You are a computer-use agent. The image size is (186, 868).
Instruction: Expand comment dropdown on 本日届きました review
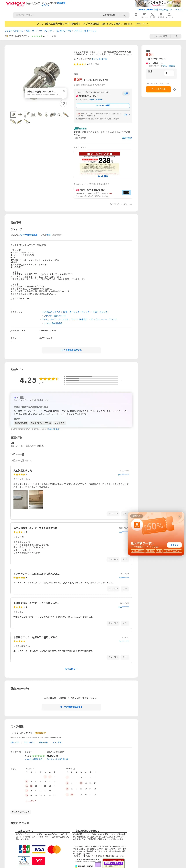[125, 657]
